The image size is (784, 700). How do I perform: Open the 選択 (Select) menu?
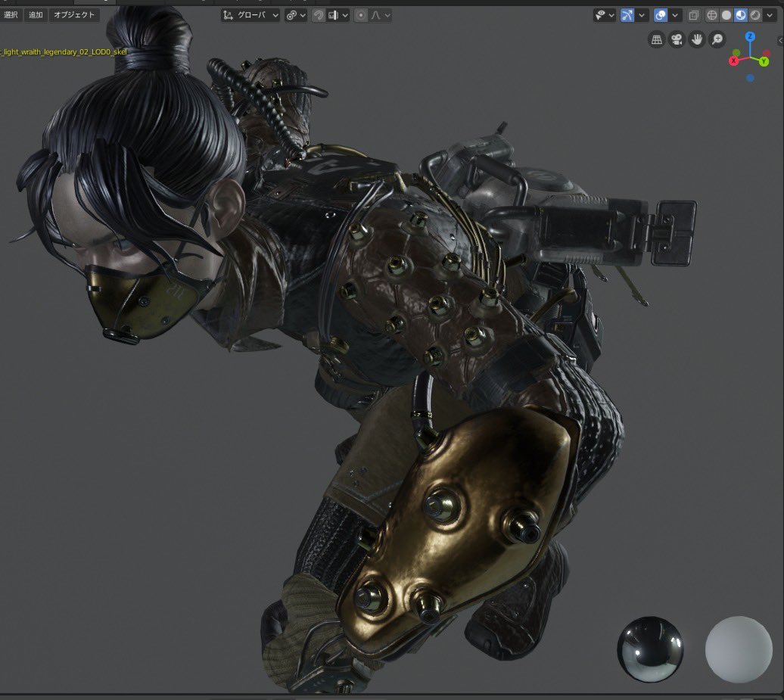click(11, 15)
